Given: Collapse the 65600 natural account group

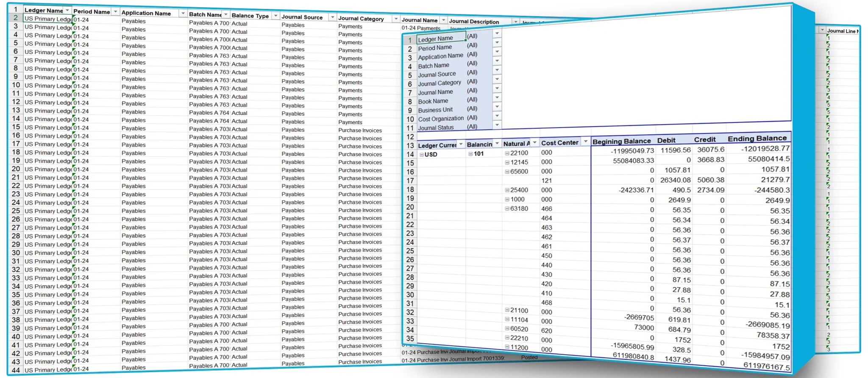Looking at the screenshot, I should tap(507, 172).
